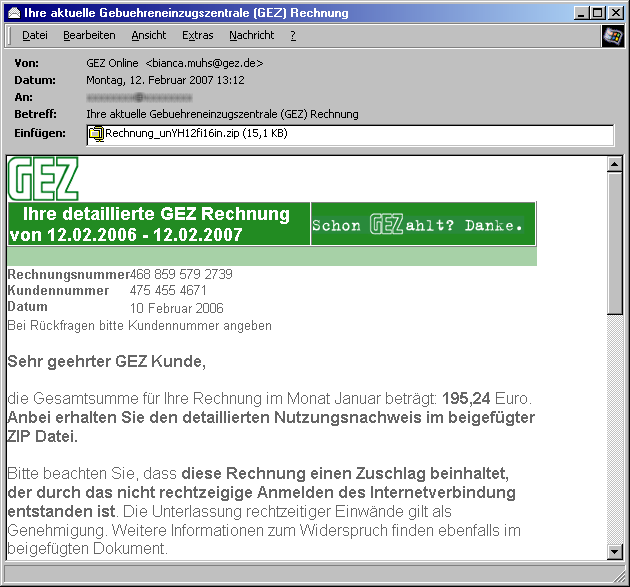Click the Betreff subject line text
Screen dimensions: 630x587
coord(222,114)
